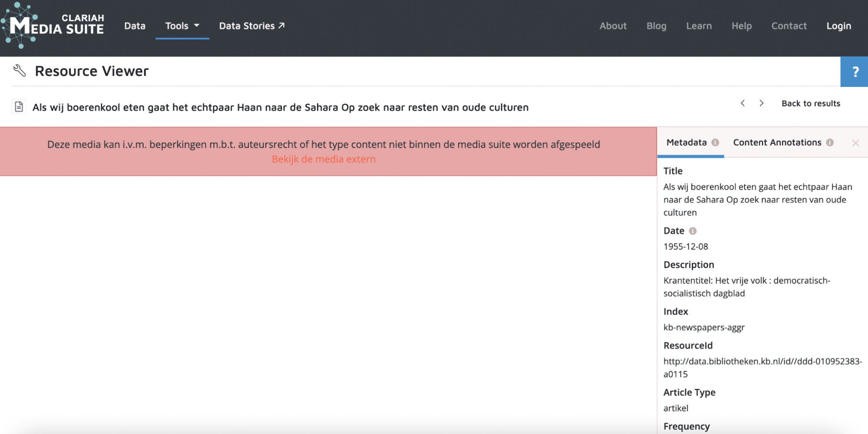Open the Data menu item
Viewport: 868px width, 434px height.
click(135, 26)
